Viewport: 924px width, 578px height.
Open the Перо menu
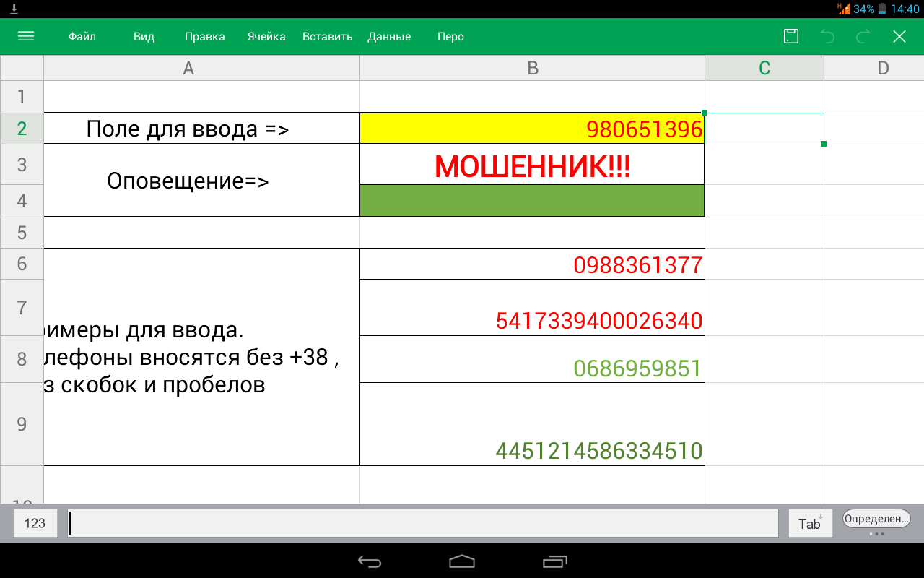point(450,37)
